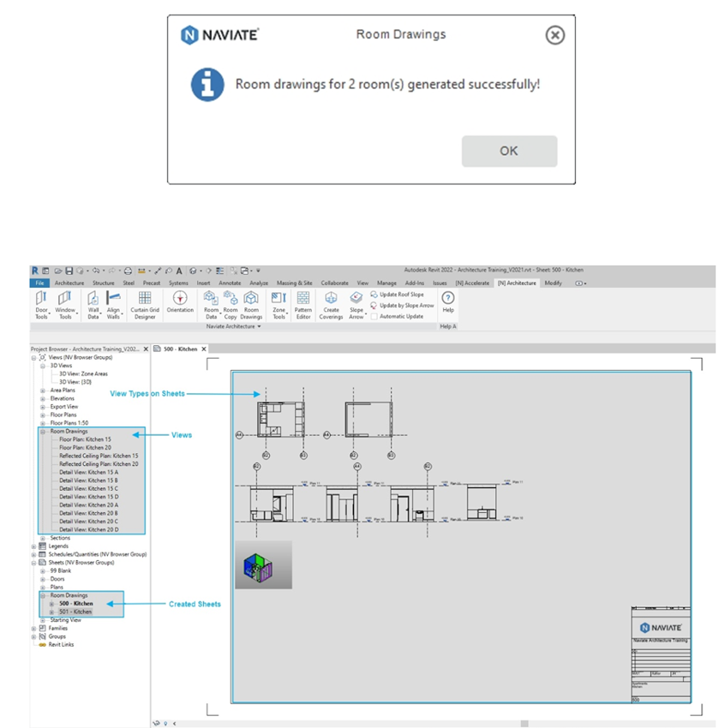Open 'Reflected Ceiling Plan: Kitchen 20' view
The width and height of the screenshot is (719, 728).
[x=99, y=464]
